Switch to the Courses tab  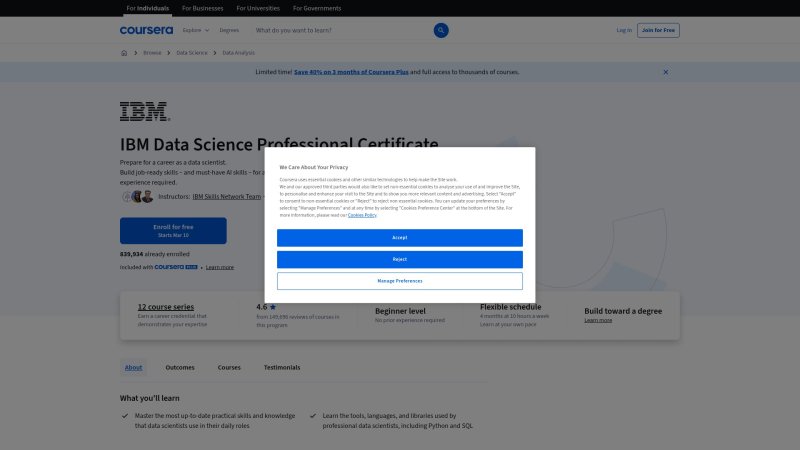229,367
